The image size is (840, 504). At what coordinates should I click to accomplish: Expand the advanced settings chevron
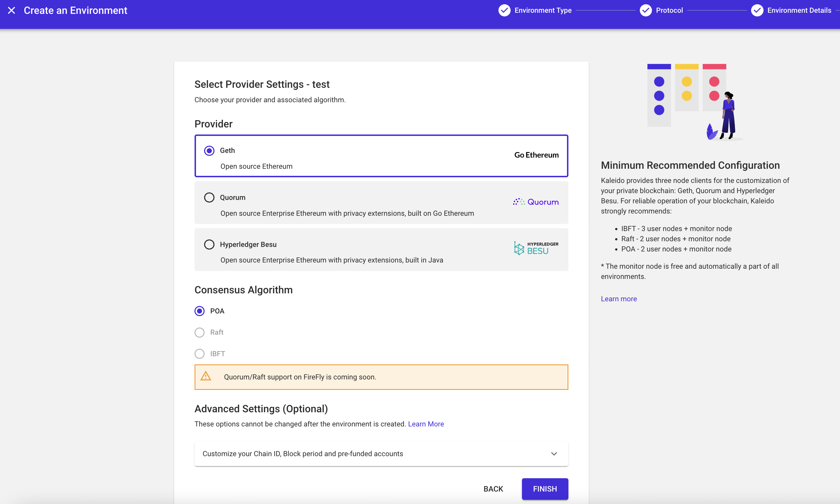(x=554, y=454)
